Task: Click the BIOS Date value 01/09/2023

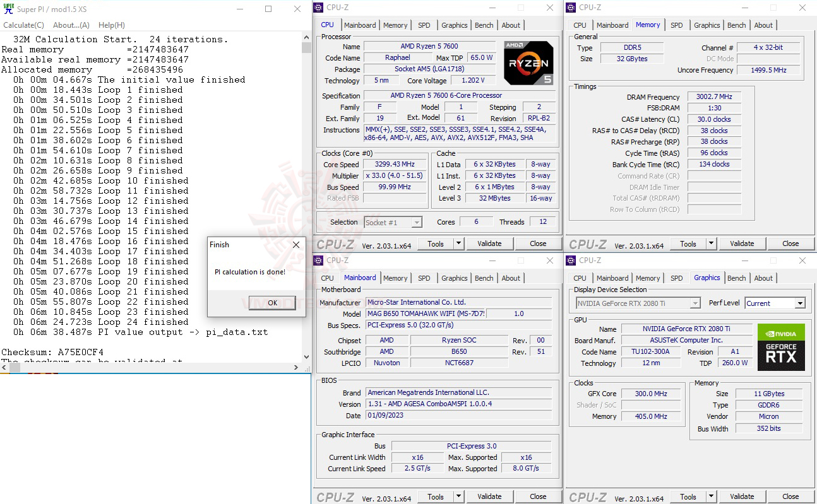Action: [x=458, y=416]
